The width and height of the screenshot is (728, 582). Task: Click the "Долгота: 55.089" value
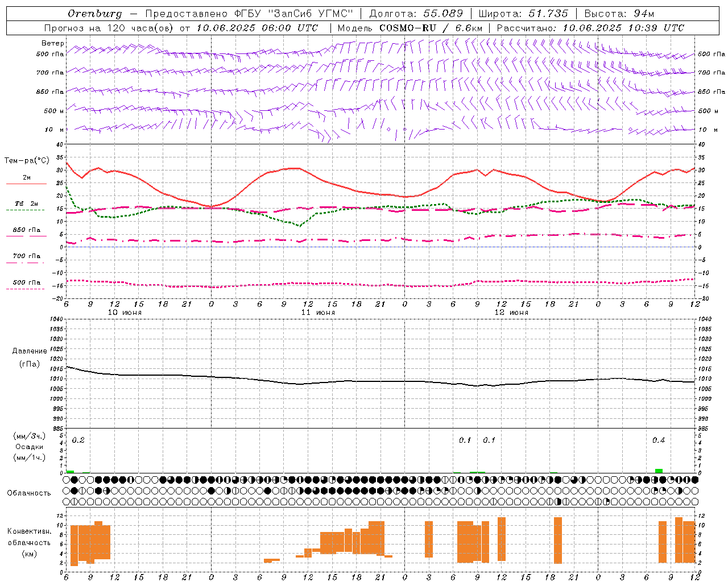coord(416,14)
